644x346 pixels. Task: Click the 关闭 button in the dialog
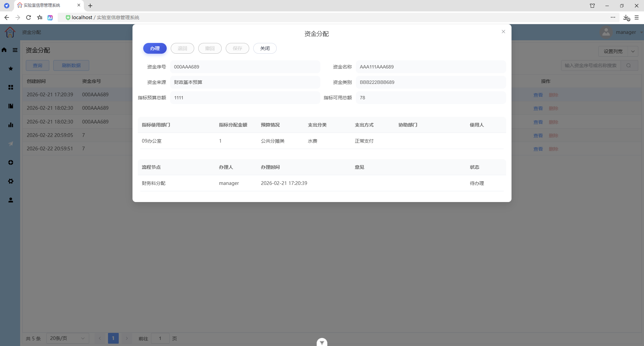(265, 48)
